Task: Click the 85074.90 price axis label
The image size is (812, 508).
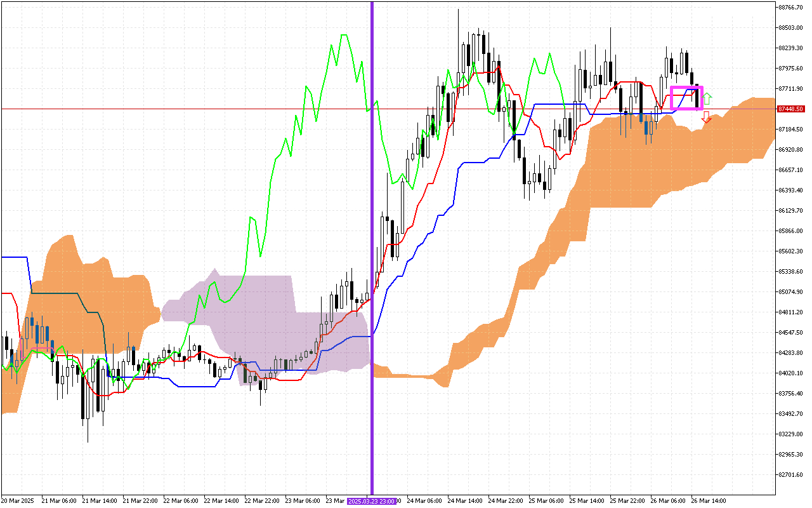Action: pyautogui.click(x=790, y=292)
